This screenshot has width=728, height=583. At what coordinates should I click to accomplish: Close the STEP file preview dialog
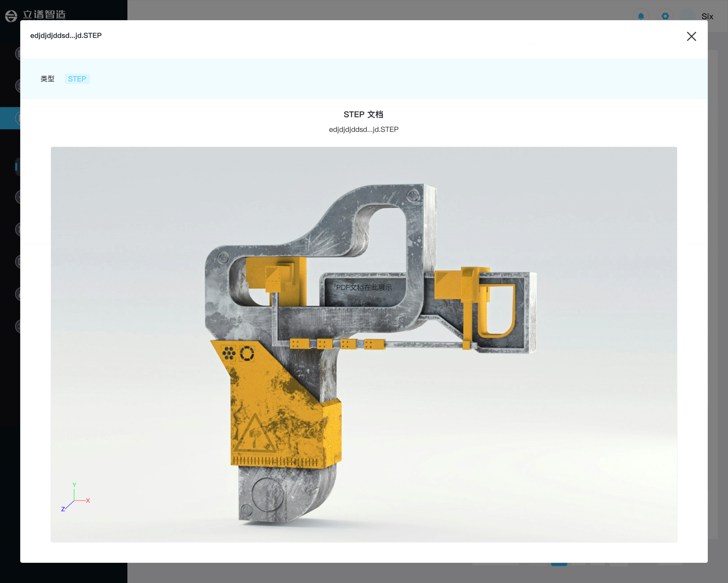pos(691,36)
